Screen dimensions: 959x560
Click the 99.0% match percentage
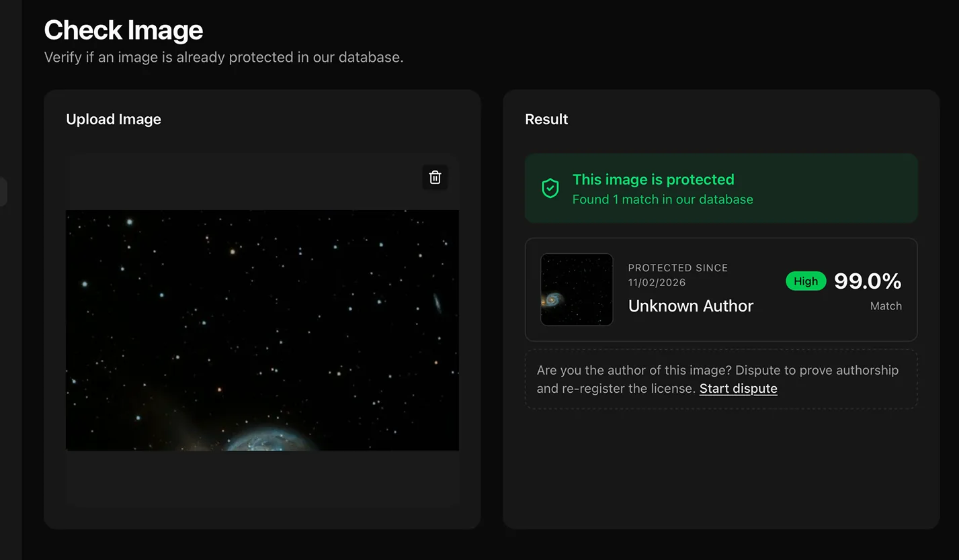pos(868,281)
